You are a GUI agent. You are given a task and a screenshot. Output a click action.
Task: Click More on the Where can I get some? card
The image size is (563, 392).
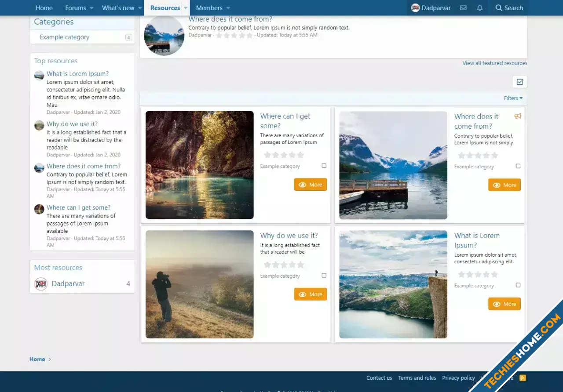(311, 185)
